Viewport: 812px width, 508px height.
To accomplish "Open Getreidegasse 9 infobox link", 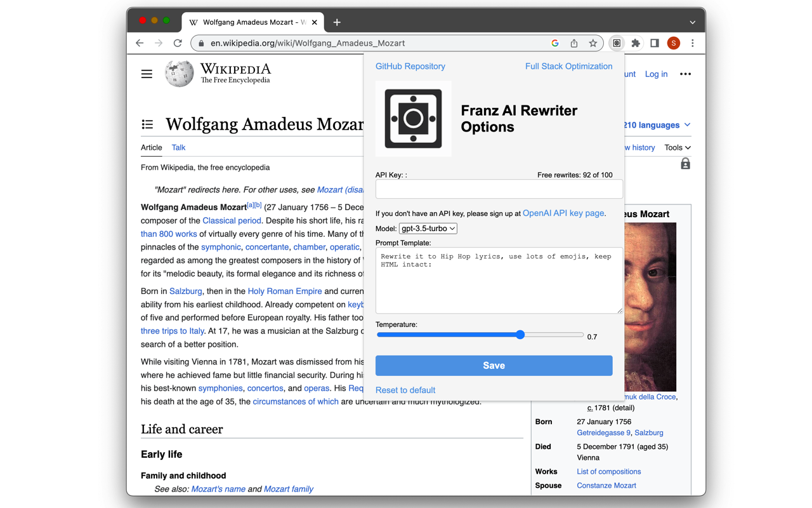I will click(x=604, y=433).
